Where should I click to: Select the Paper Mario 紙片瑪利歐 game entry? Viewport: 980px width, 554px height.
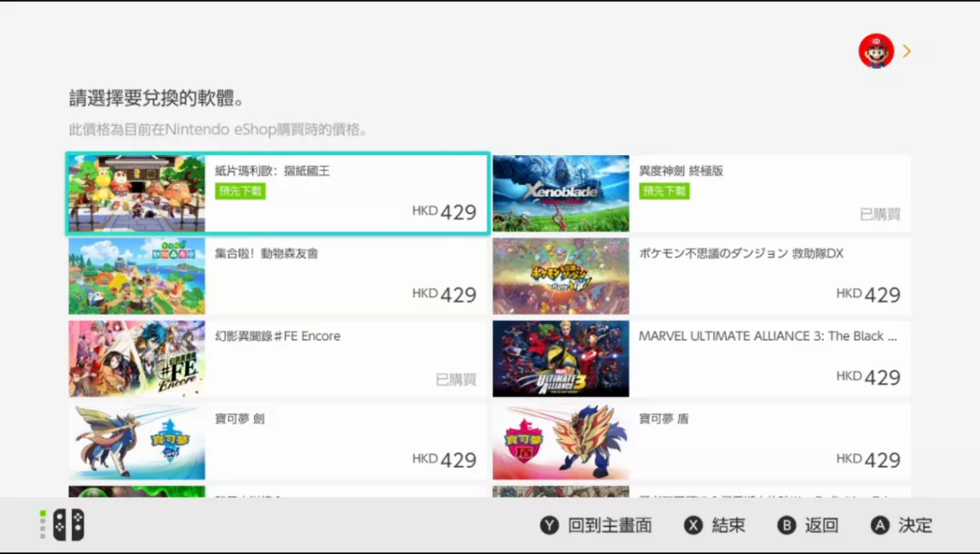coord(278,194)
